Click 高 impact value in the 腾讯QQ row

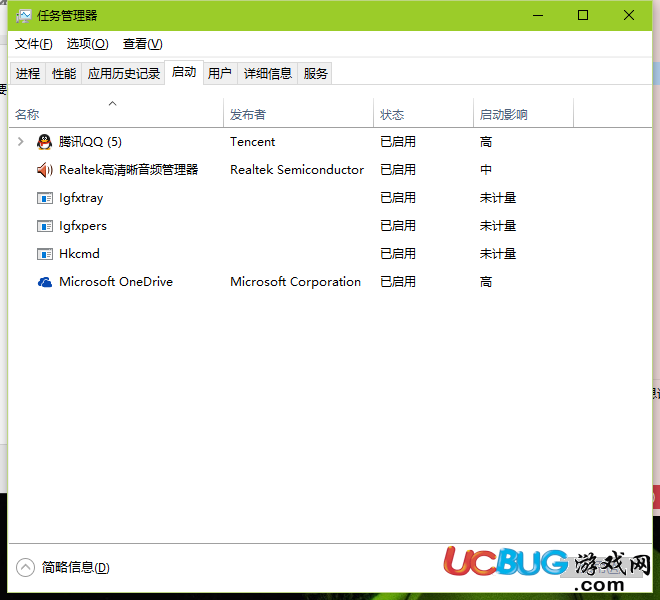click(x=486, y=142)
